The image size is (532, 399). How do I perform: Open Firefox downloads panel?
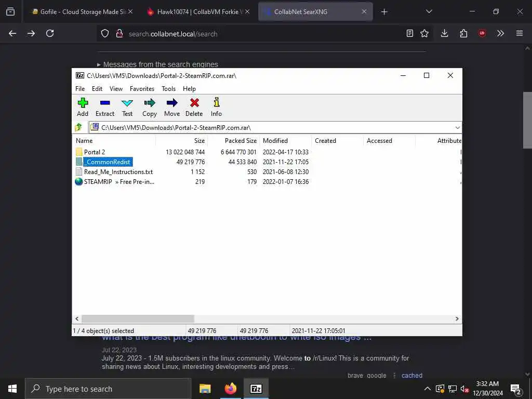point(445,33)
